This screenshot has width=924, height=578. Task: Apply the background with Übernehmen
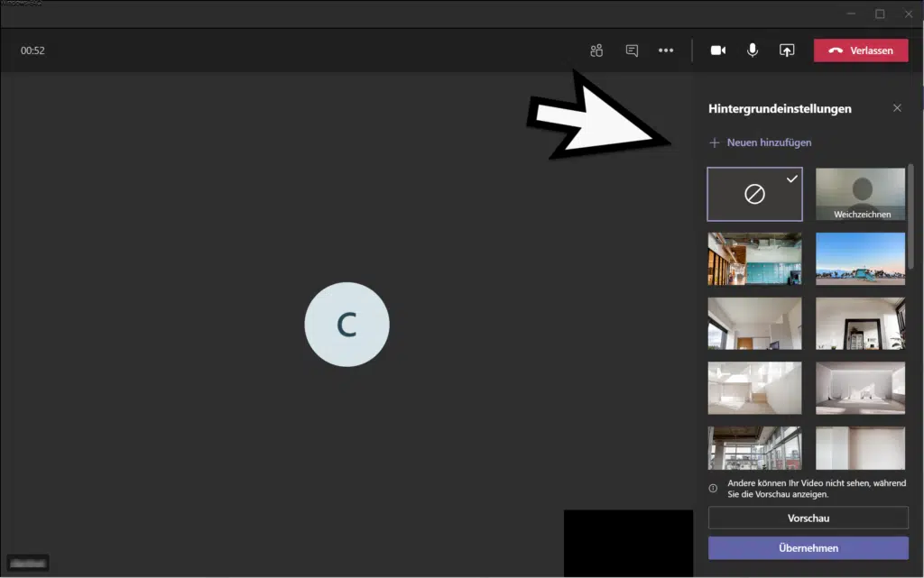(808, 548)
